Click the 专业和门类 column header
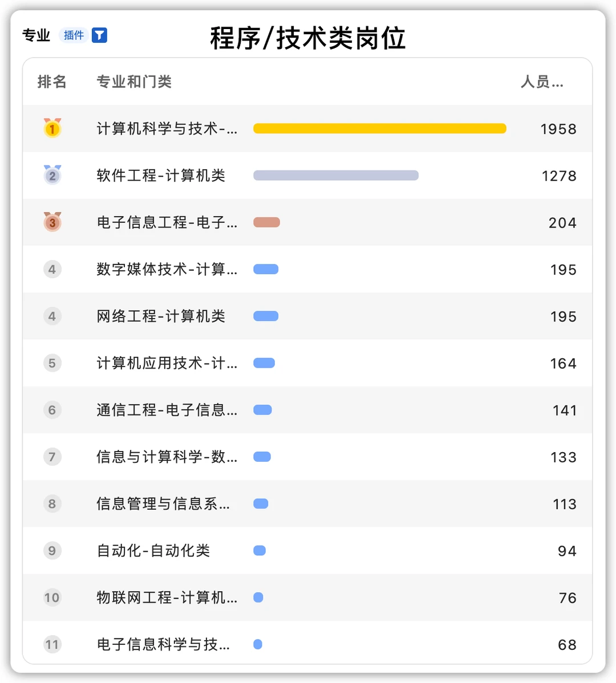The height and width of the screenshot is (683, 616). tap(134, 82)
